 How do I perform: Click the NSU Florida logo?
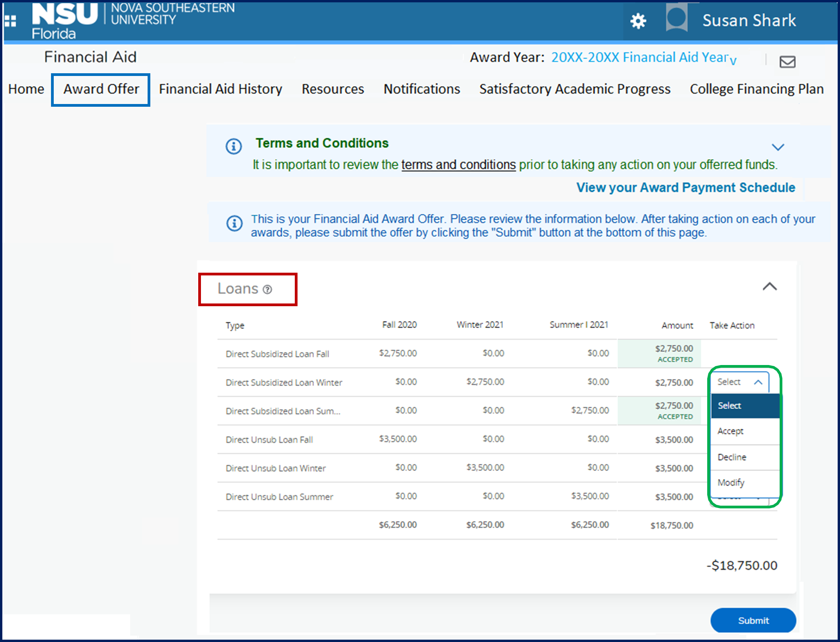coord(64,20)
